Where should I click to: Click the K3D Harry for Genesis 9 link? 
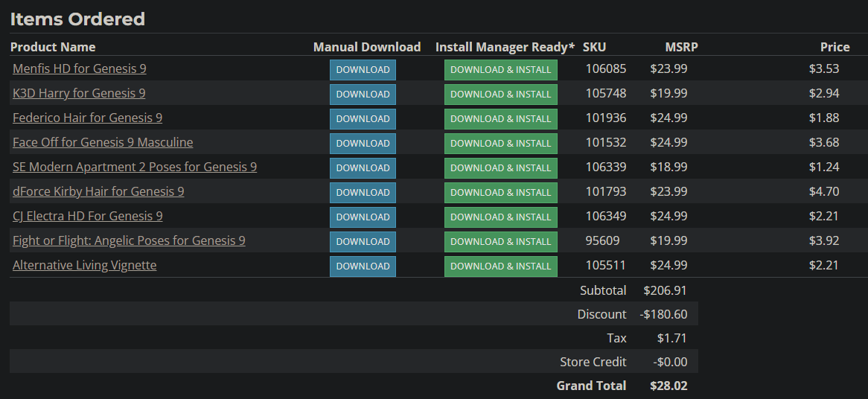(x=79, y=93)
